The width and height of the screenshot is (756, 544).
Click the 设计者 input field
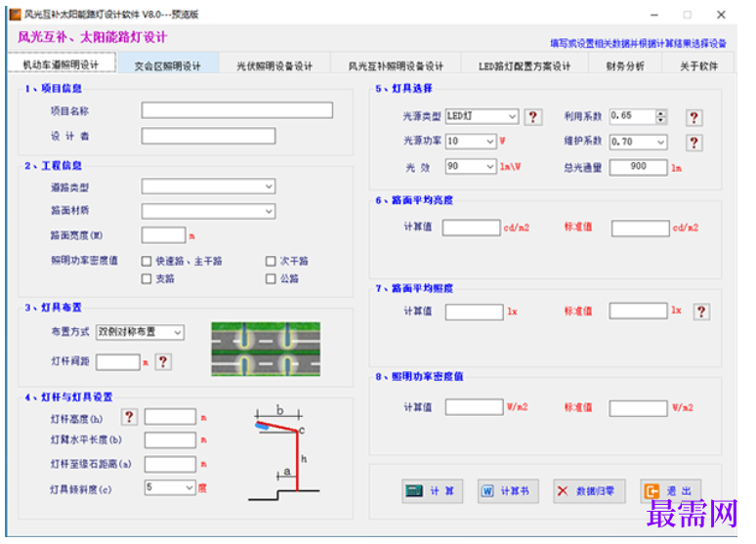(x=208, y=136)
